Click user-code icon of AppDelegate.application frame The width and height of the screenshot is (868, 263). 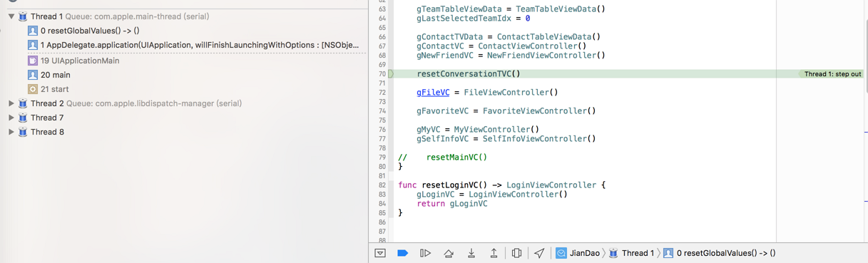point(33,45)
